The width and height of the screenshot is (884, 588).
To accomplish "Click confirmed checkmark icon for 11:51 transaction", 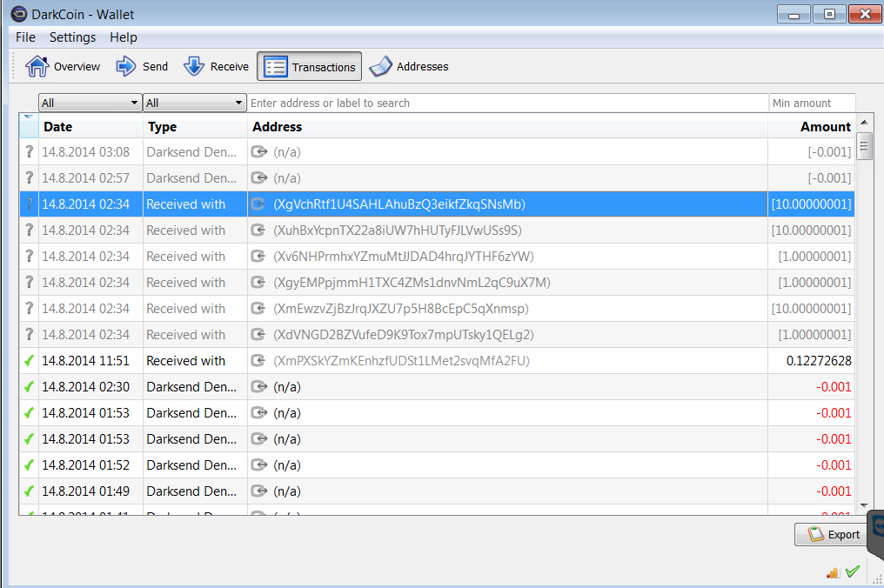I will 30,361.
